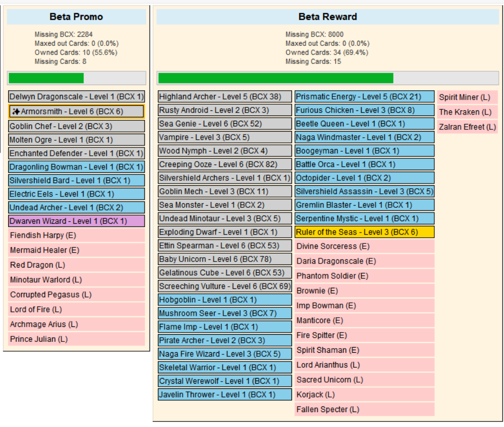This screenshot has width=504, height=427.
Task: Select The Kraken (L) entry
Action: point(467,112)
